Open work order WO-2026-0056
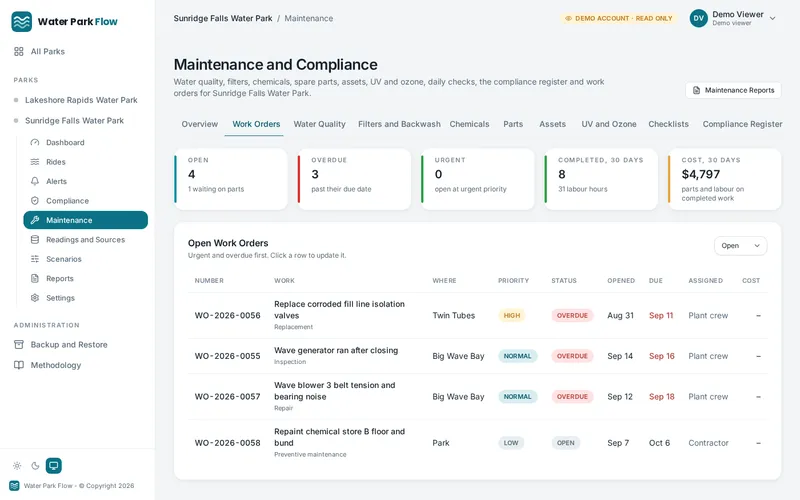This screenshot has height=500, width=800. click(x=478, y=315)
